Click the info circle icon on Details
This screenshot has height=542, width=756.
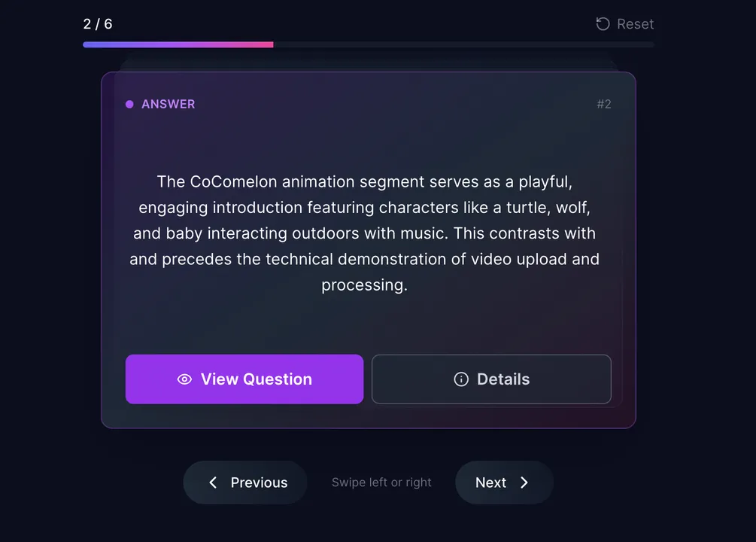click(461, 379)
